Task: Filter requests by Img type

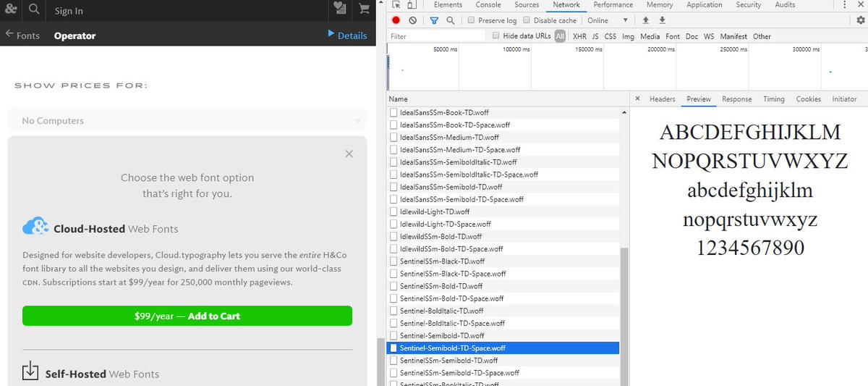Action: point(629,36)
